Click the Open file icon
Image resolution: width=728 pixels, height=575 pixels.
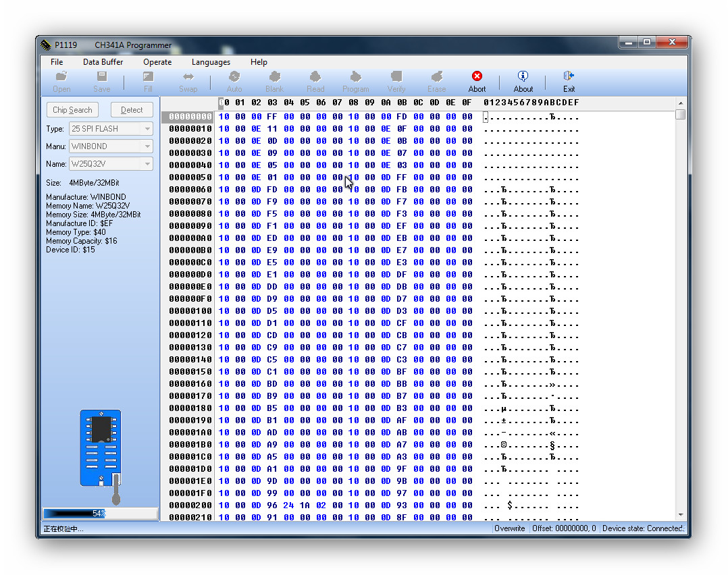click(x=61, y=77)
